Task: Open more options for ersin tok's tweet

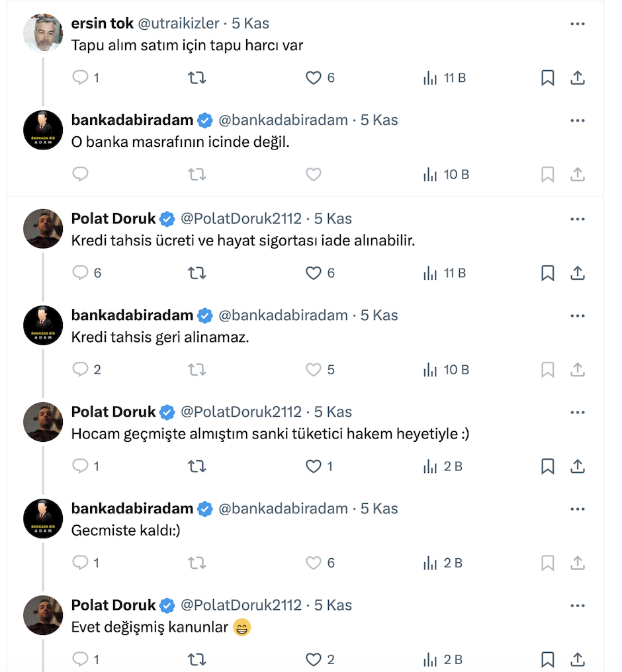Action: 577,24
